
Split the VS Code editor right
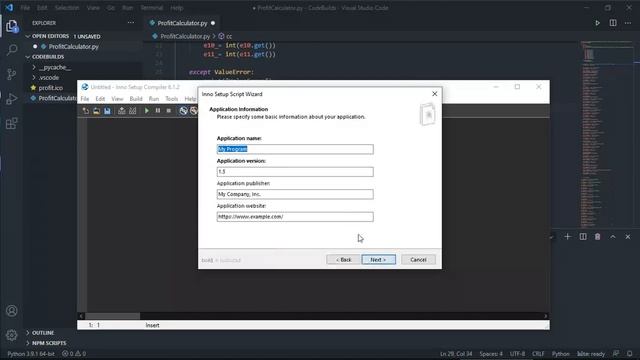(613, 23)
